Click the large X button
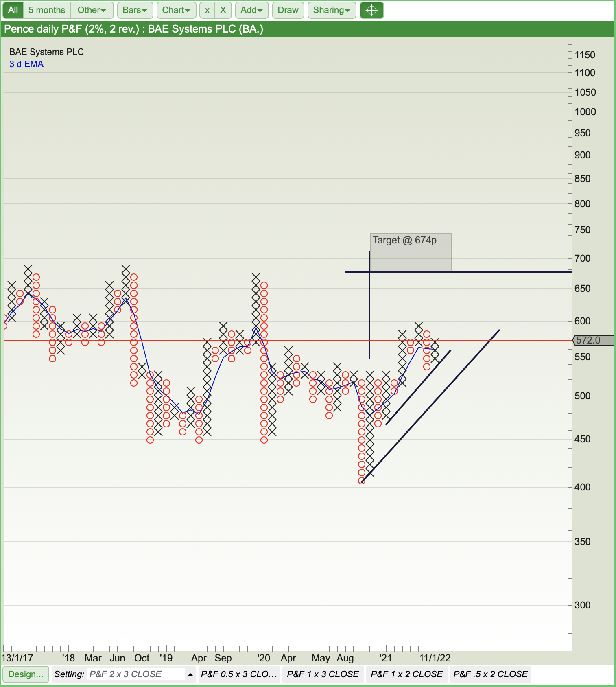Image resolution: width=616 pixels, height=687 pixels. tap(223, 10)
